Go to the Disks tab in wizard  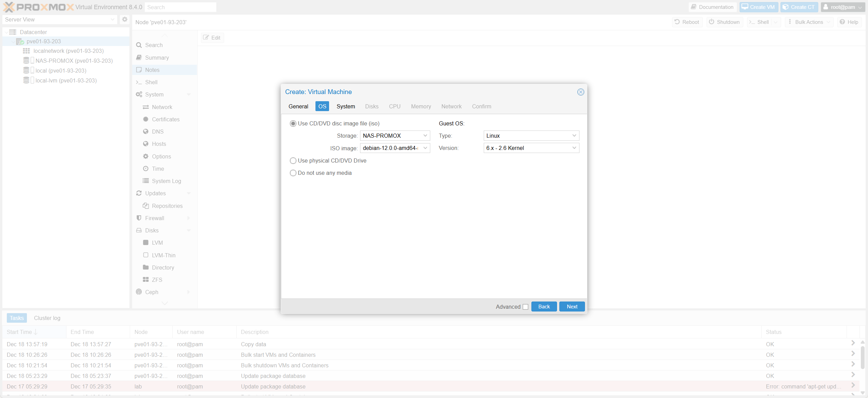[371, 106]
